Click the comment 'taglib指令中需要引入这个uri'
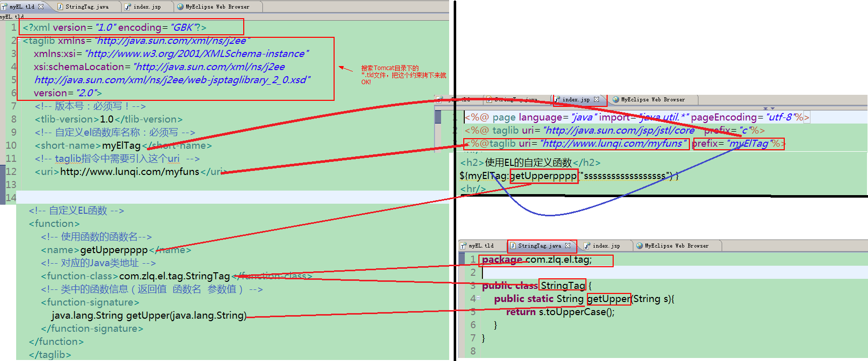The height and width of the screenshot is (361, 868). tap(117, 158)
